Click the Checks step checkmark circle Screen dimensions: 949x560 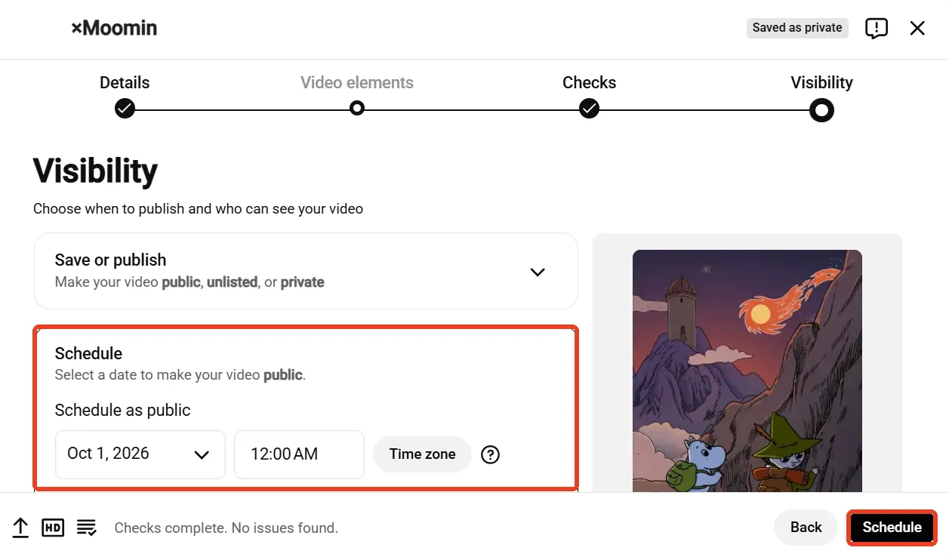(x=589, y=109)
